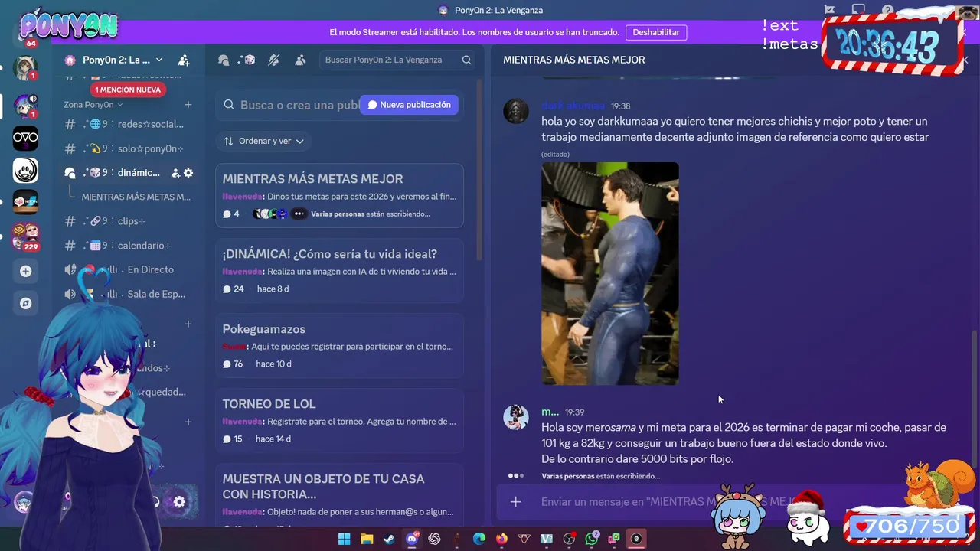Open the calendario channel
This screenshot has width=980, height=551.
128,246
